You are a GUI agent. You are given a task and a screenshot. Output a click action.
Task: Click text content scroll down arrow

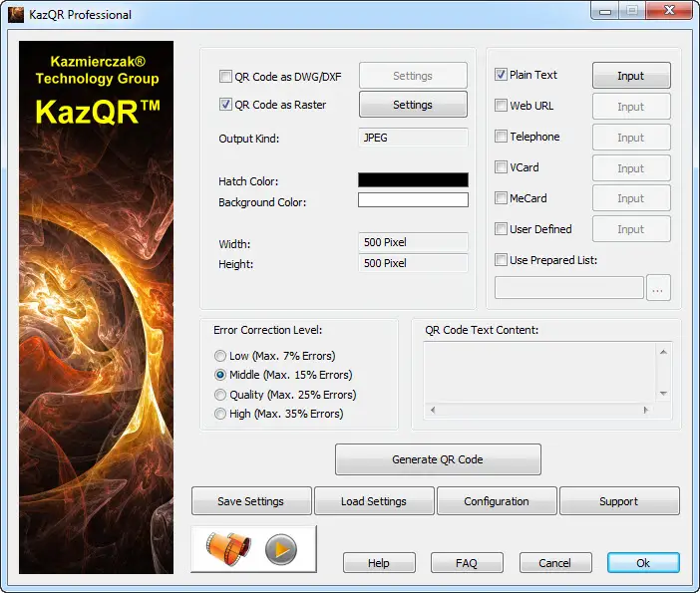click(663, 393)
